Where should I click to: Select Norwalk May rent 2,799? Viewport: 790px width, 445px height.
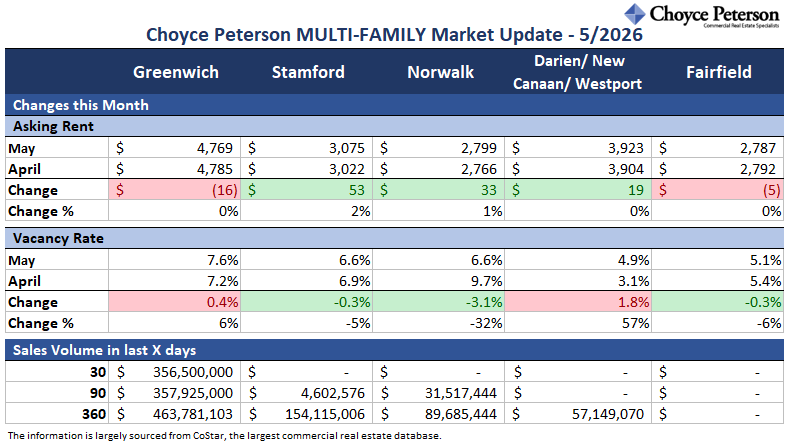tap(439, 148)
